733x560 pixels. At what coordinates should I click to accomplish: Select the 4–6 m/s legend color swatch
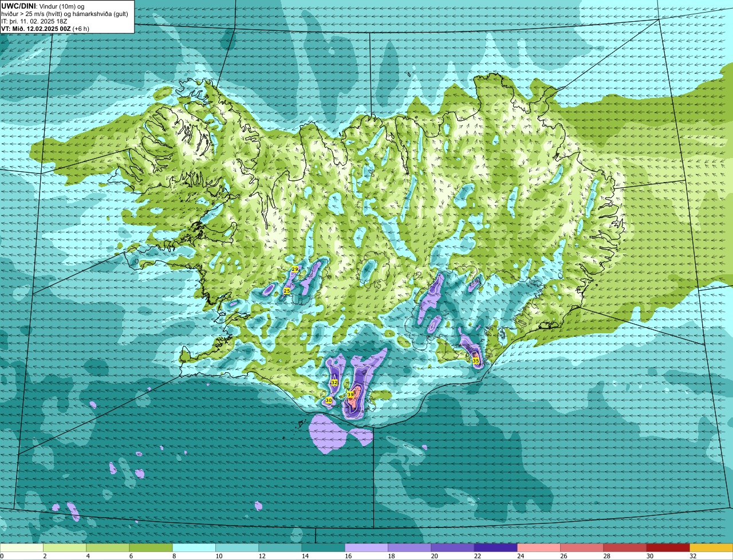[108, 547]
